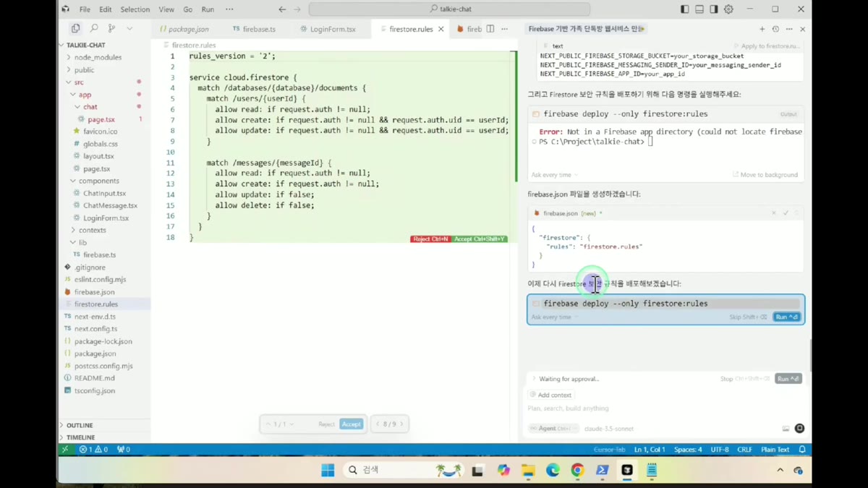Open File Explorer from the taskbar
Viewport: 868px width, 488px height.
[528, 470]
